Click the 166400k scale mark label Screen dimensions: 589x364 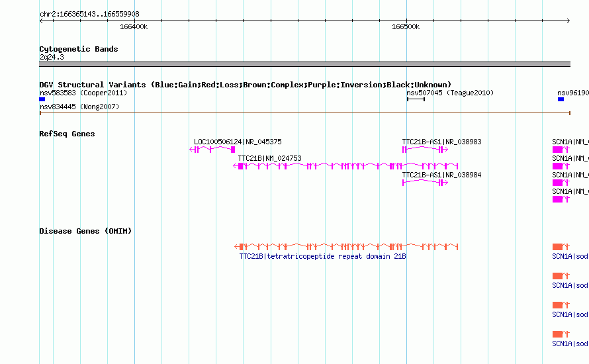pyautogui.click(x=133, y=27)
